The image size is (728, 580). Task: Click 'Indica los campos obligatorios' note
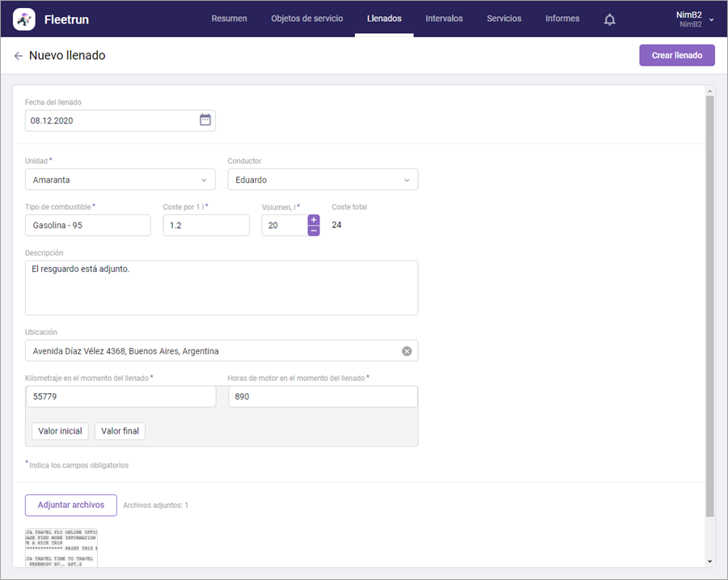click(79, 465)
